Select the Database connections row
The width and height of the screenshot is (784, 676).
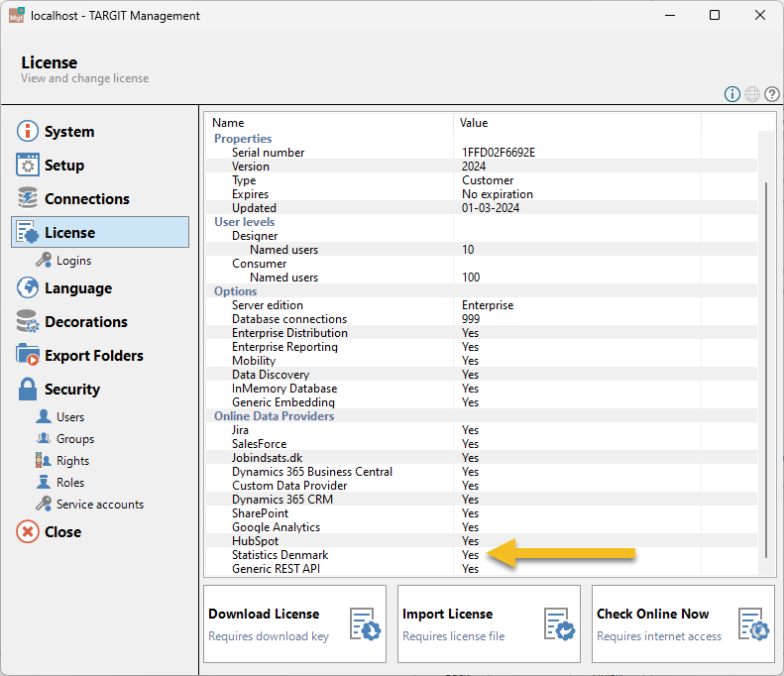coord(481,319)
